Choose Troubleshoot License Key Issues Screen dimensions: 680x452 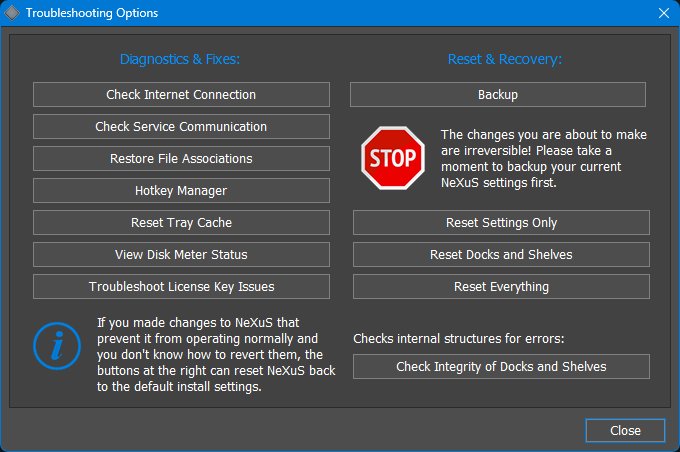[x=181, y=287]
